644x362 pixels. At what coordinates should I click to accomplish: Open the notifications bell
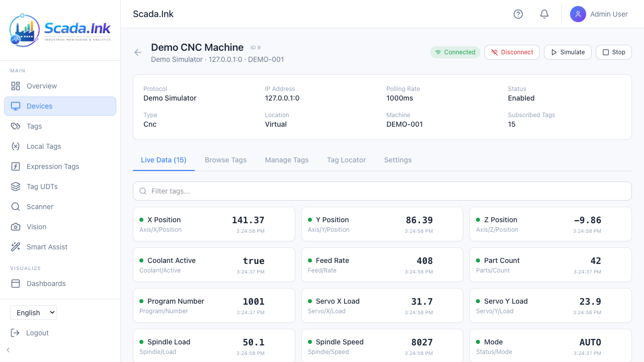pos(544,14)
